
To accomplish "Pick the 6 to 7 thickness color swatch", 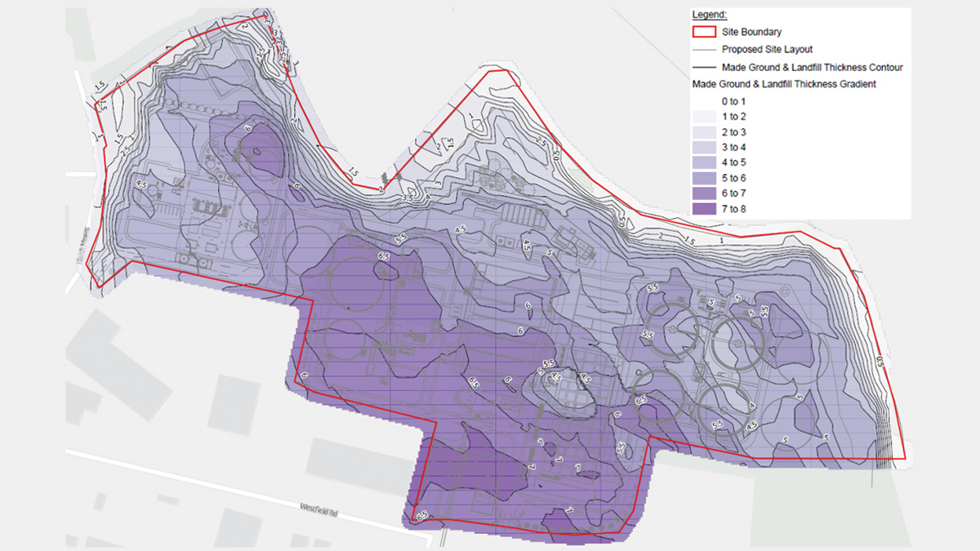I will (x=702, y=193).
